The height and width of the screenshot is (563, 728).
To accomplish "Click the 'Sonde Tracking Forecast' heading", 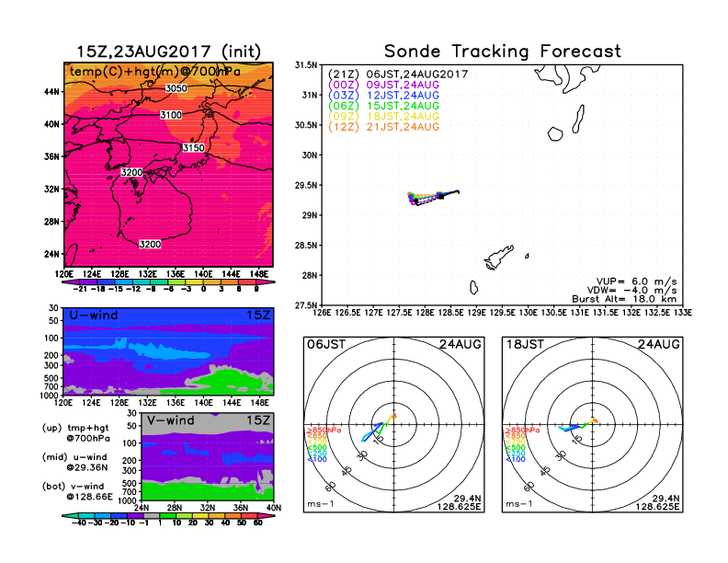I will coord(503,52).
